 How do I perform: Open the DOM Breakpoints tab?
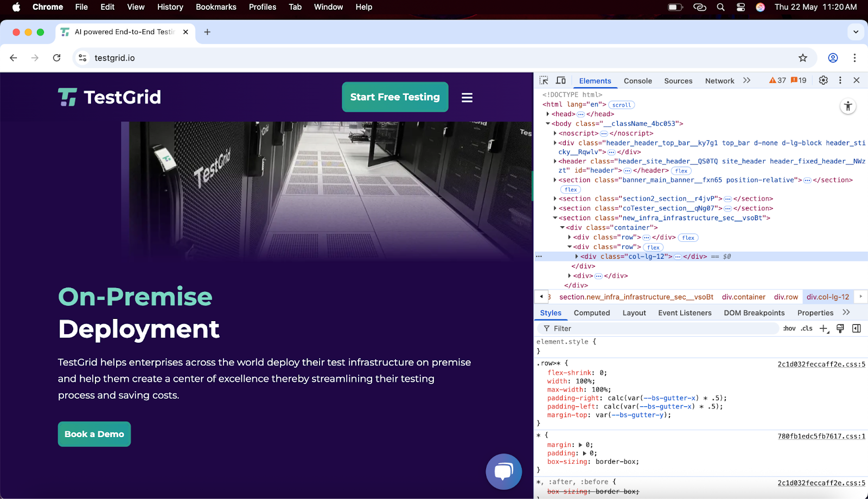[x=754, y=313]
